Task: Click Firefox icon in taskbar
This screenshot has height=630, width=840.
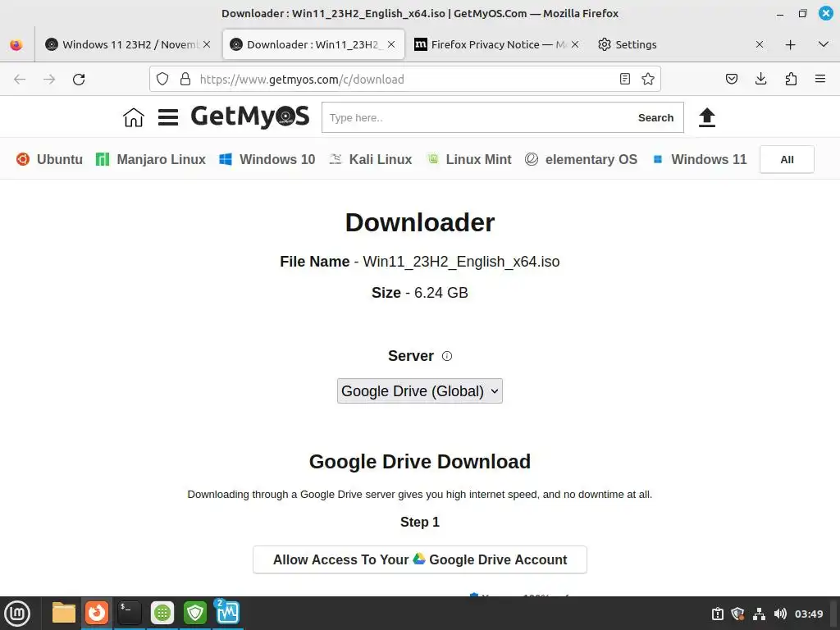Action: click(x=97, y=613)
